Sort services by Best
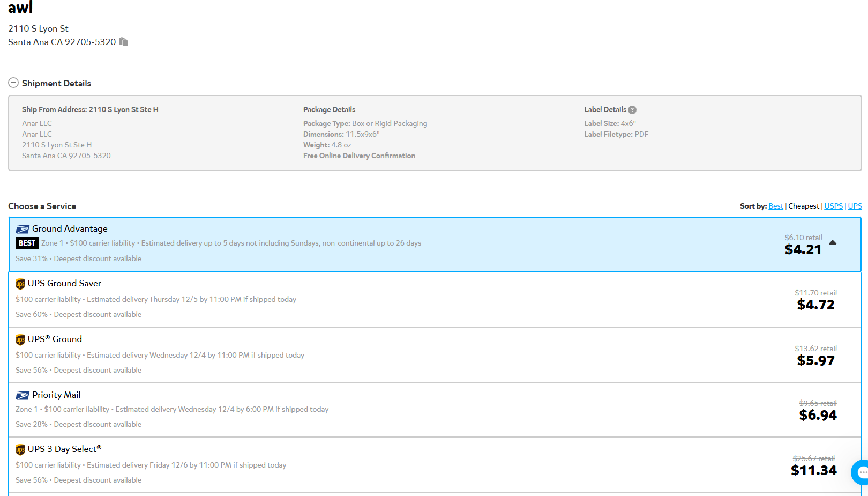This screenshot has width=868, height=496. 776,206
